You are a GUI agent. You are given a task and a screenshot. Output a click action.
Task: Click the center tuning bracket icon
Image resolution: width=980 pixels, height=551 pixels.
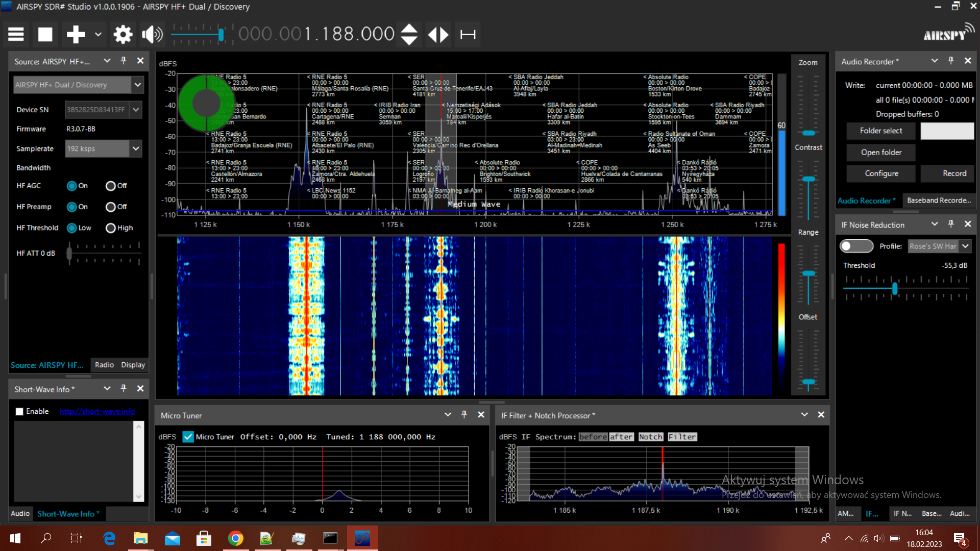(x=468, y=35)
